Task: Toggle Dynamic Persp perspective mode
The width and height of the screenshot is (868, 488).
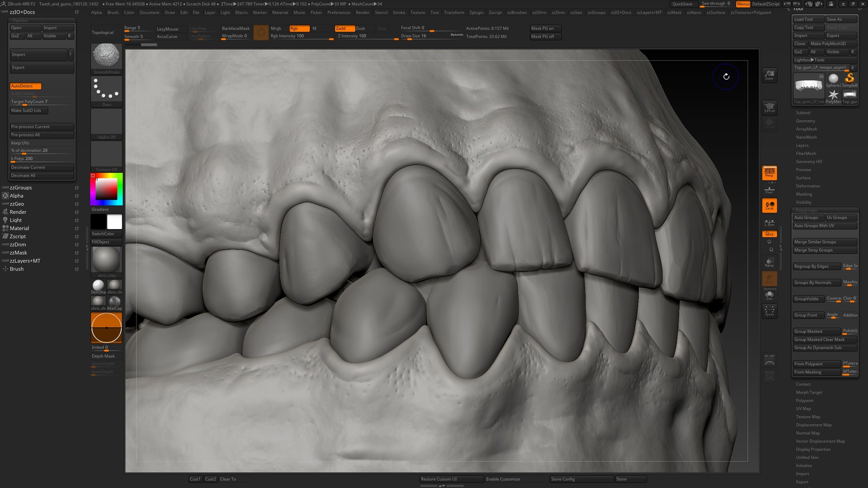Action: (x=770, y=172)
